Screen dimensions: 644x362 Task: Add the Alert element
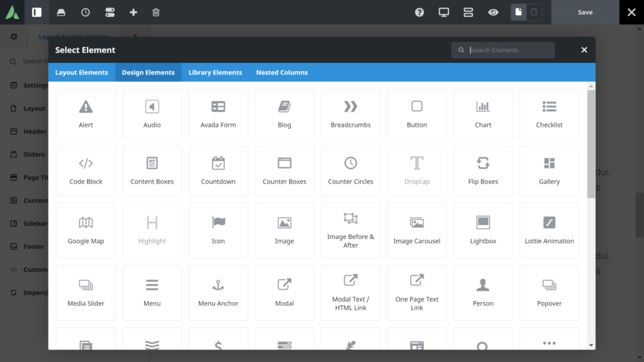[86, 114]
